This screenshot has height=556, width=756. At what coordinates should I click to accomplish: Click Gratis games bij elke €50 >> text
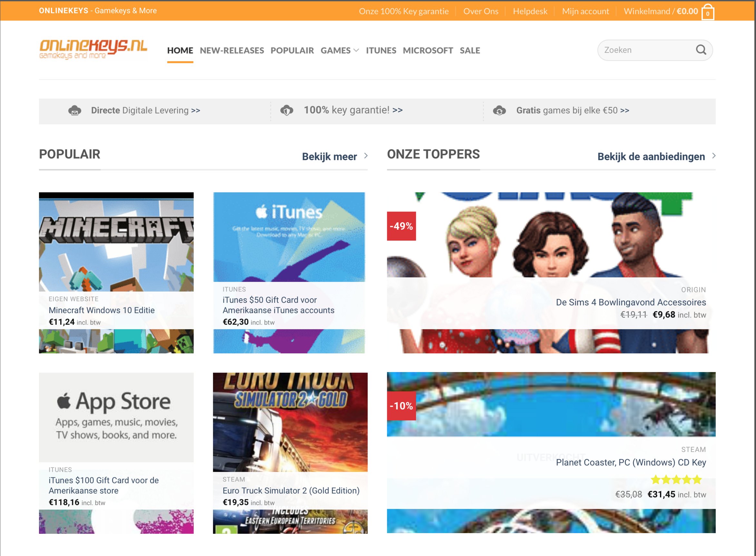pyautogui.click(x=573, y=110)
